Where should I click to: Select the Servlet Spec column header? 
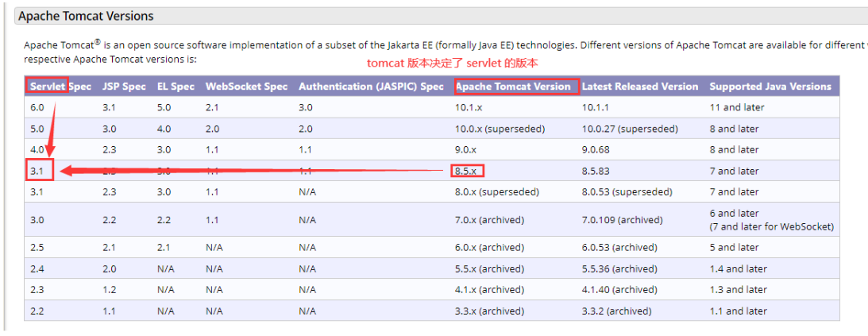click(x=61, y=87)
